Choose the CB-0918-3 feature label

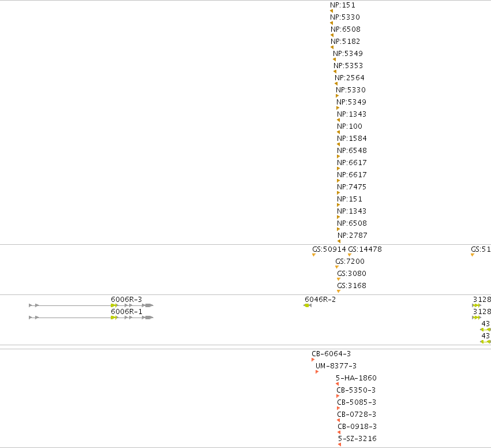coord(357,427)
